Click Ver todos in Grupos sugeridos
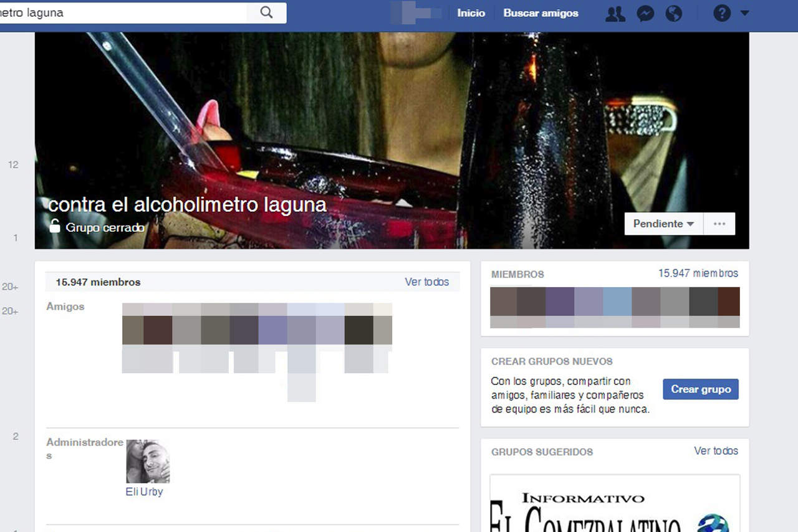 click(x=716, y=451)
